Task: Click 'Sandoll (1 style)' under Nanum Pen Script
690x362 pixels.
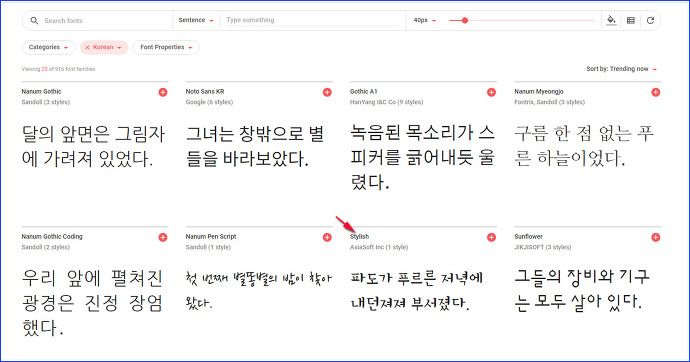Action: 208,247
